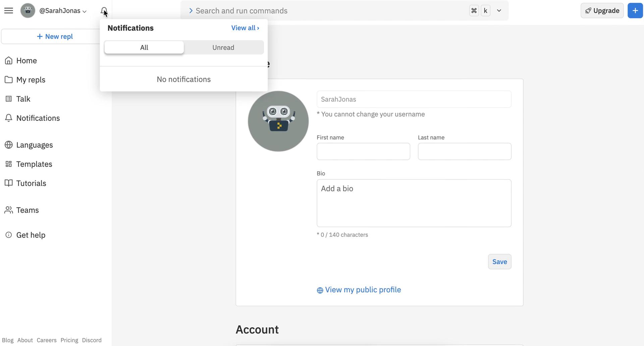Expand the command bar dropdown chevron
Viewport: 644px width, 346px height.
[x=499, y=11]
